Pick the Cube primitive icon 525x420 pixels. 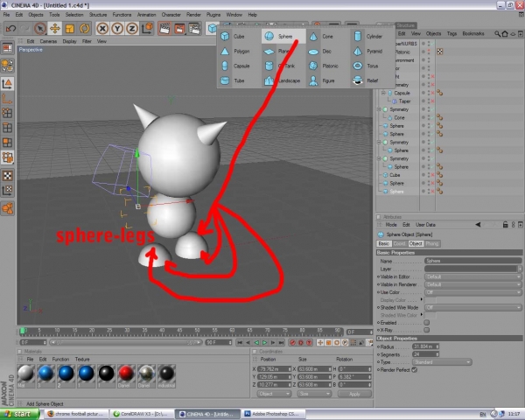pos(225,36)
